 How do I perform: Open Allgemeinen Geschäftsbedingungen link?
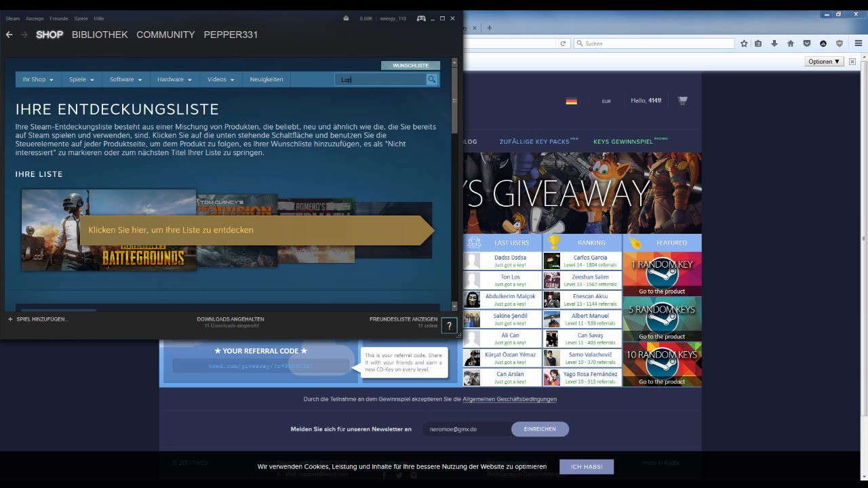point(510,399)
